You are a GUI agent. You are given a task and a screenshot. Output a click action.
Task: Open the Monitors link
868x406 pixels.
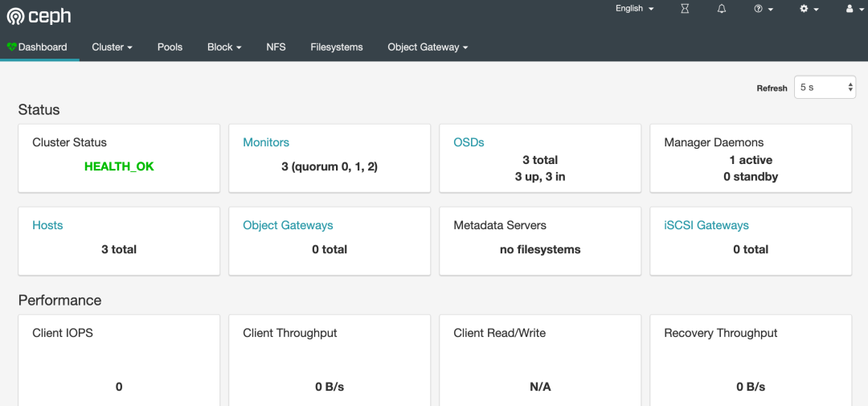[x=266, y=142]
